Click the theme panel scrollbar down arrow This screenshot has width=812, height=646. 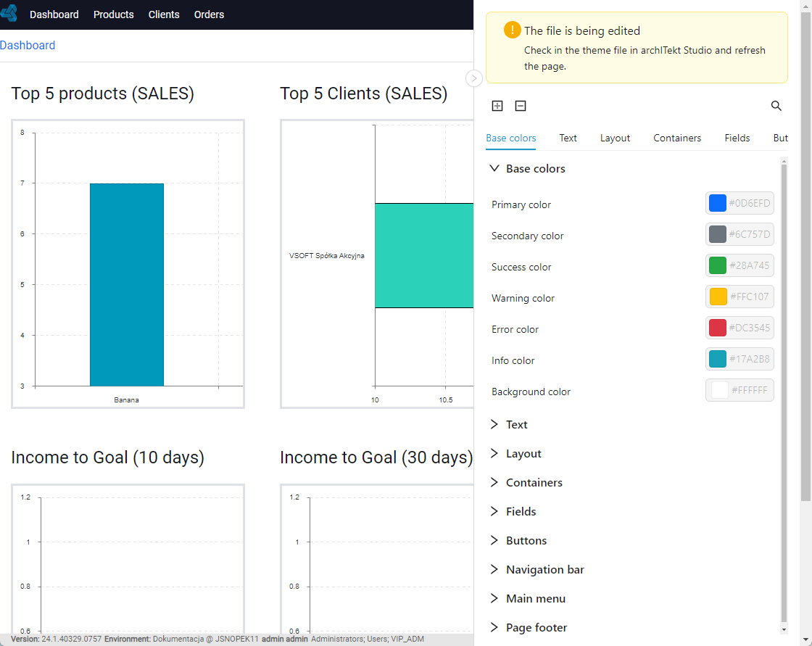click(x=784, y=629)
